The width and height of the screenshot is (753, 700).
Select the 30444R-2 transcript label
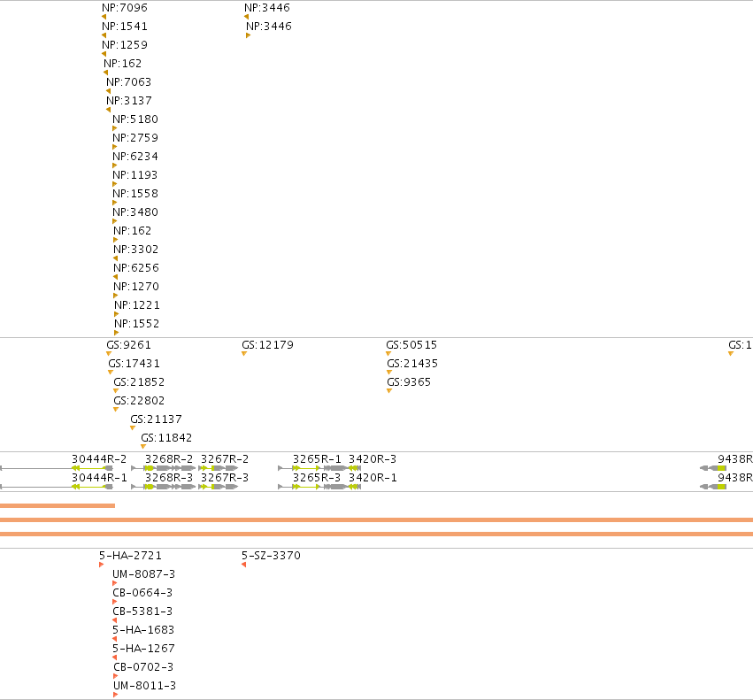point(99,458)
